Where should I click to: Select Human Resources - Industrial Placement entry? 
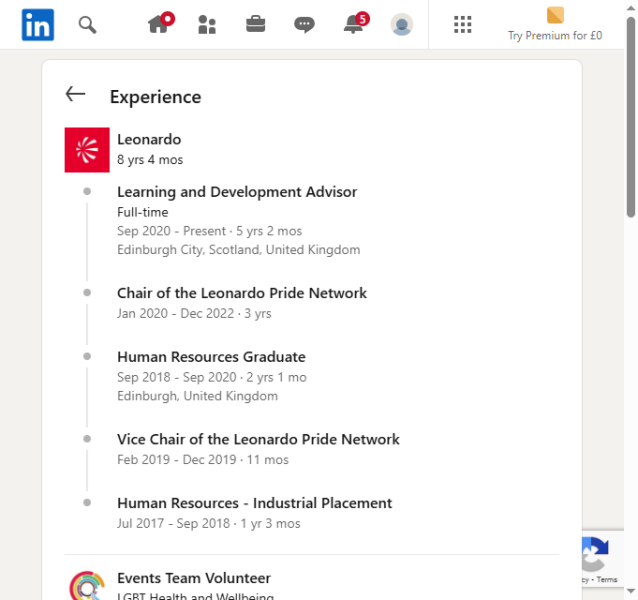pos(254,504)
